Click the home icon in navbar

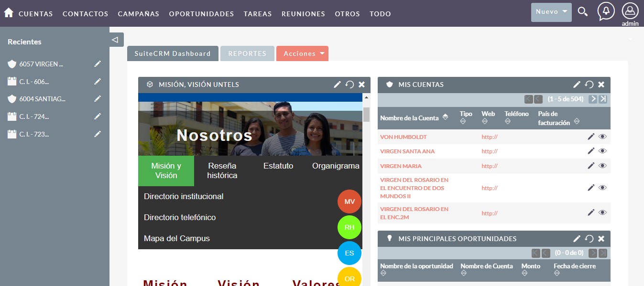(9, 13)
